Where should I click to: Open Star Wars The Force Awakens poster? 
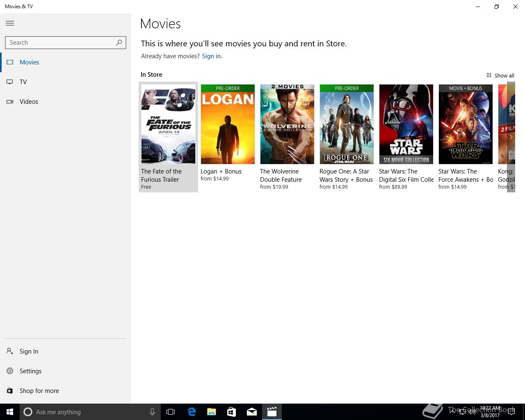pos(466,124)
